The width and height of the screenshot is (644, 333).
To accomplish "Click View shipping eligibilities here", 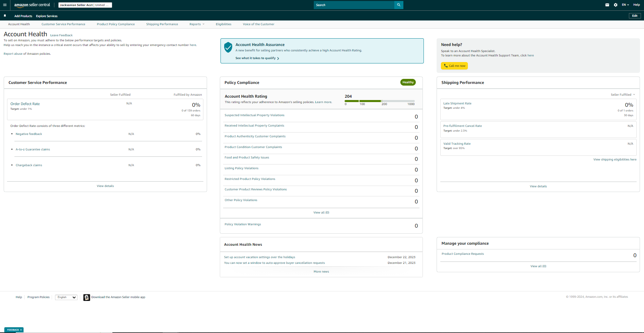I will point(615,159).
